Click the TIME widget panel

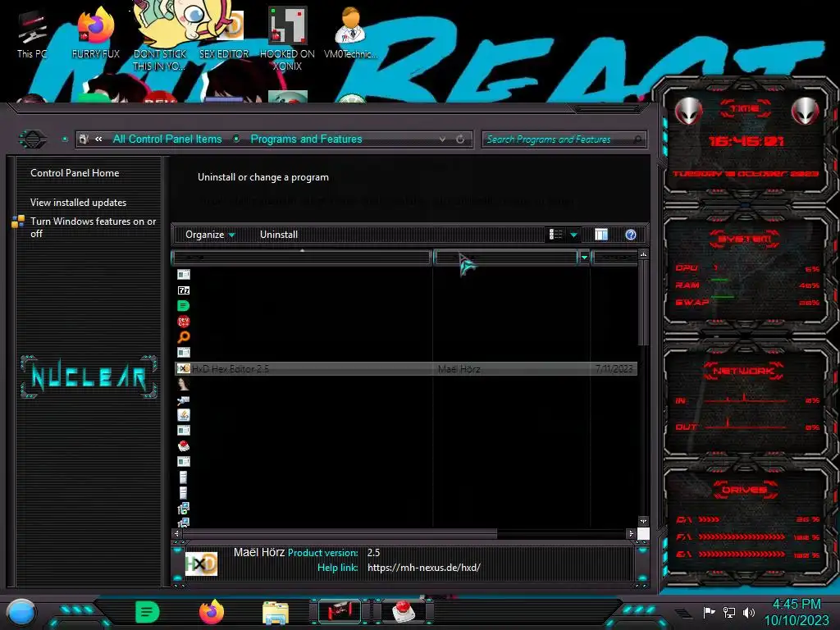746,140
